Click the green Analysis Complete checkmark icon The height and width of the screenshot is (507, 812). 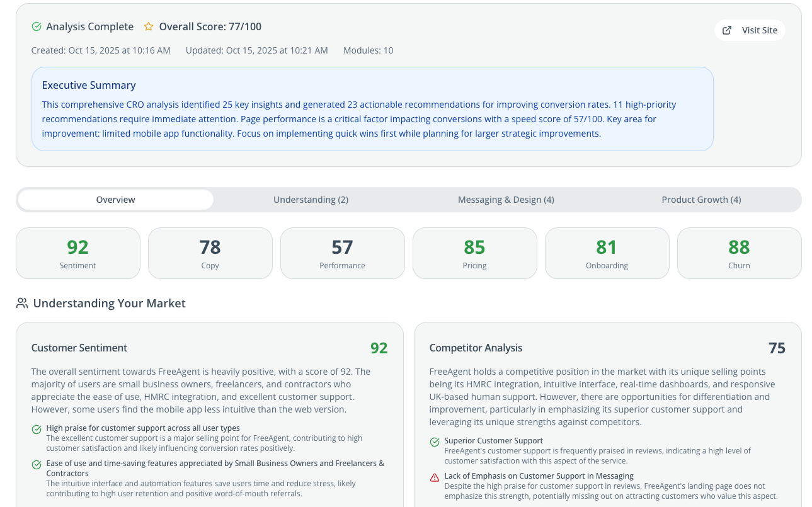click(37, 26)
